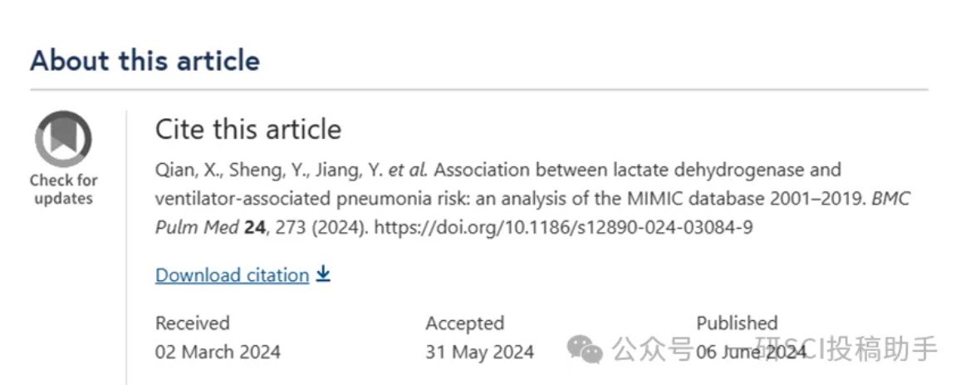Click the 'Accepted' label
The image size is (980, 385).
[464, 323]
